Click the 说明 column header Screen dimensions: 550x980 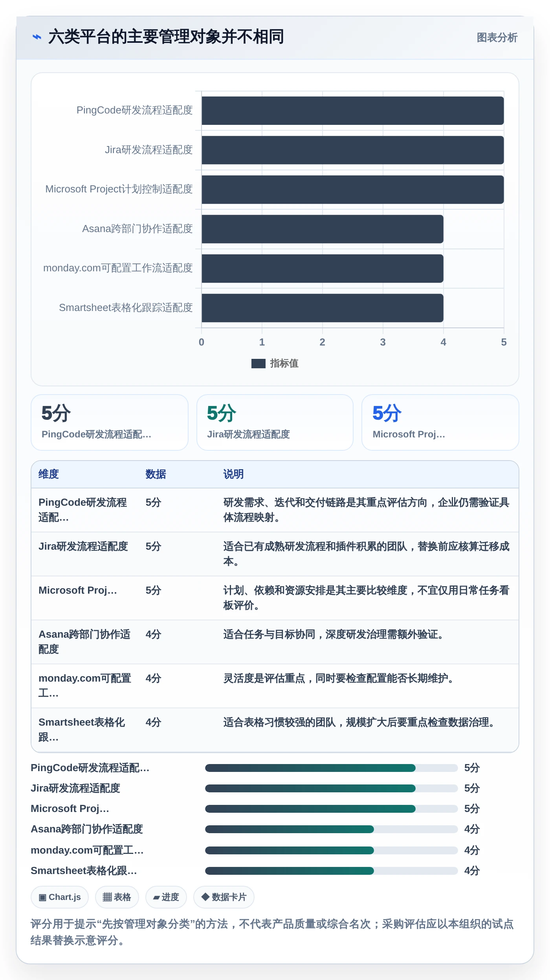[233, 474]
